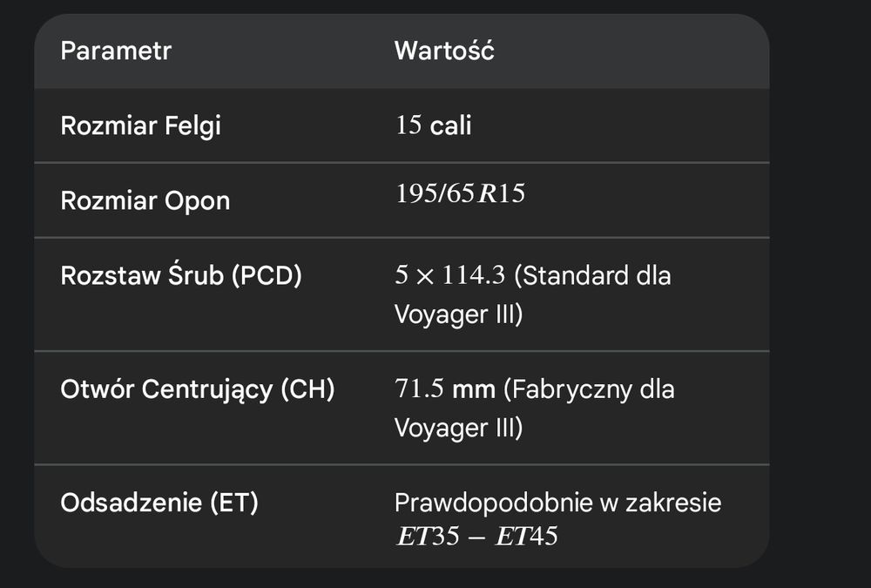Image resolution: width=871 pixels, height=588 pixels.
Task: Select the Rozmiar Opon row label
Action: tap(145, 200)
